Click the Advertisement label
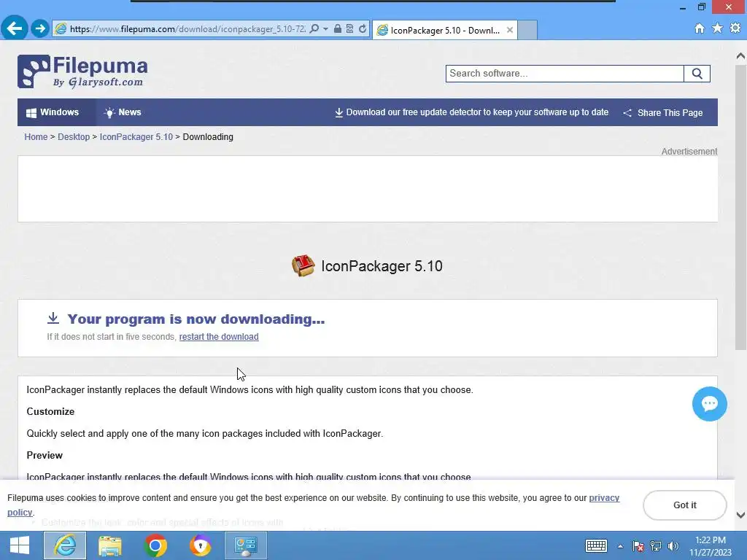This screenshot has width=747, height=560. 689,152
